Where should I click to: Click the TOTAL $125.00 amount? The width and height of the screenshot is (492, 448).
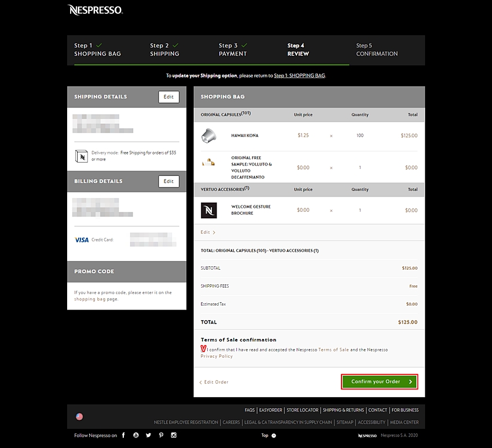tap(407, 322)
